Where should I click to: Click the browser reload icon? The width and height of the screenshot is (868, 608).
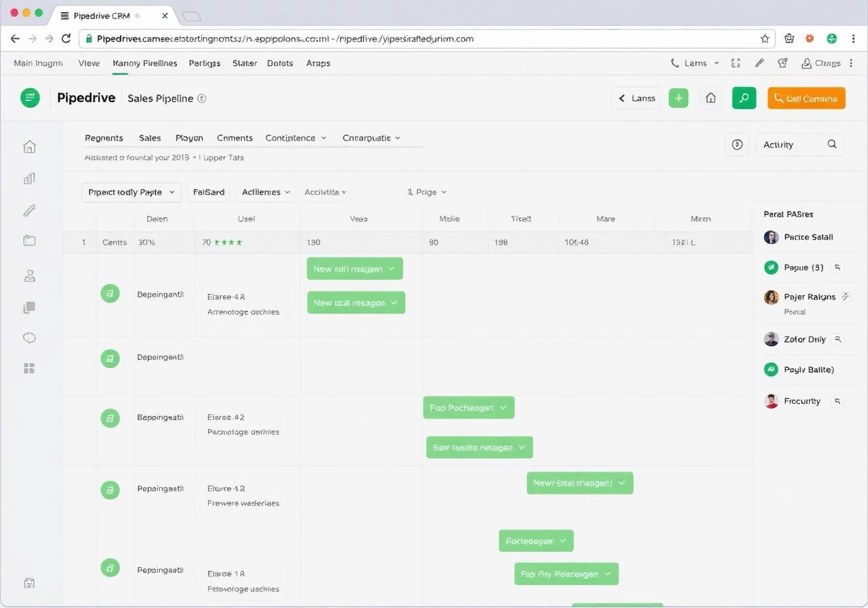(x=66, y=39)
